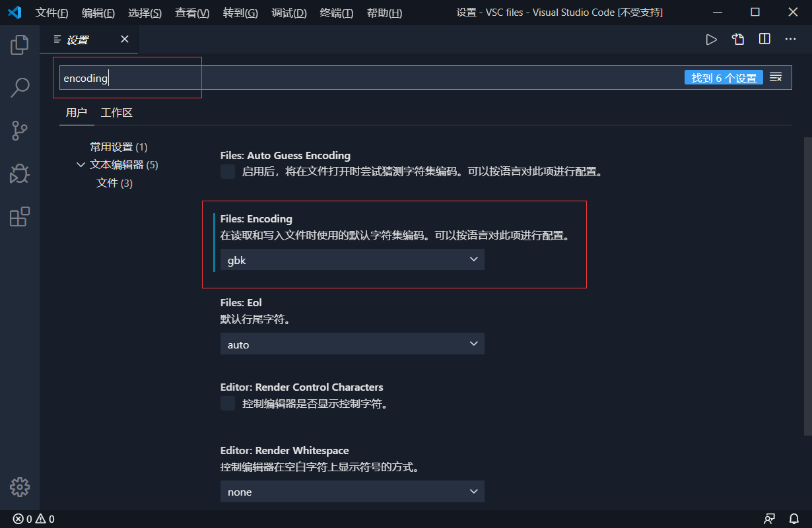The image size is (812, 528).
Task: Click the clear settings search filter icon
Action: click(776, 77)
